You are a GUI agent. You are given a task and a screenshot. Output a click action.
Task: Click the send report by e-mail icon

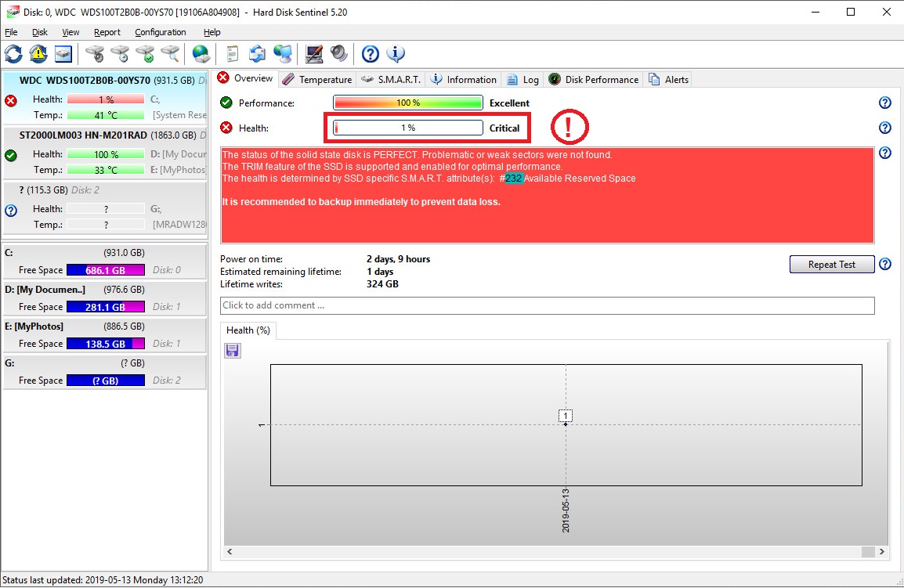[257, 54]
